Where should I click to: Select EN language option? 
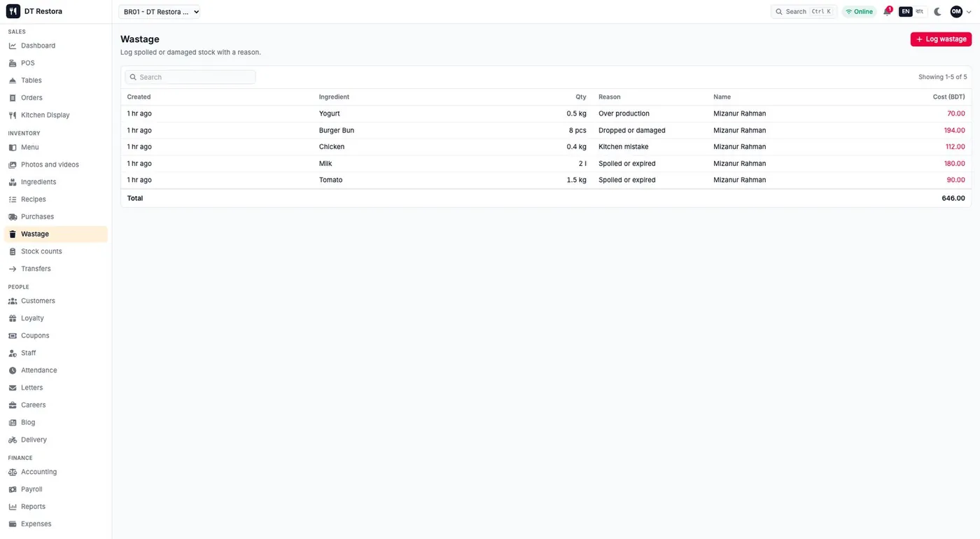tap(906, 12)
